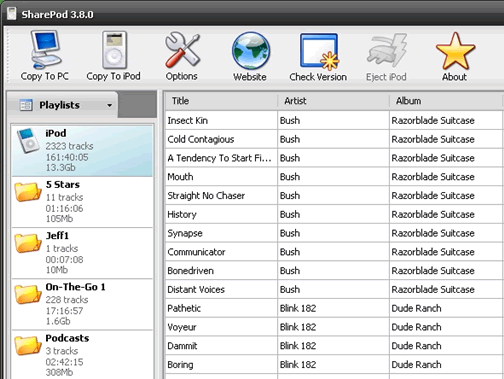Click the 228 tracks count under On-The-Go 1
Viewport: 504px width, 379px height.
tap(67, 300)
